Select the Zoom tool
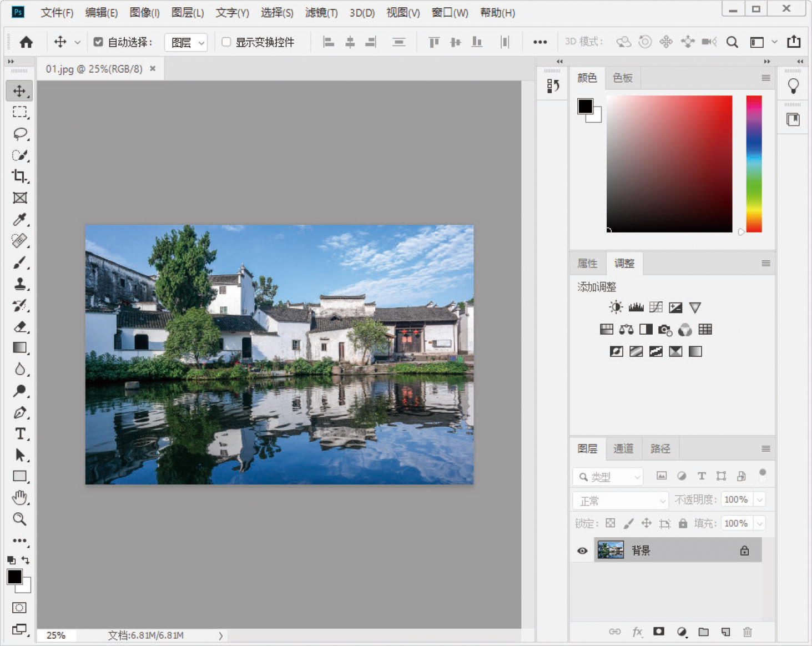 click(19, 519)
